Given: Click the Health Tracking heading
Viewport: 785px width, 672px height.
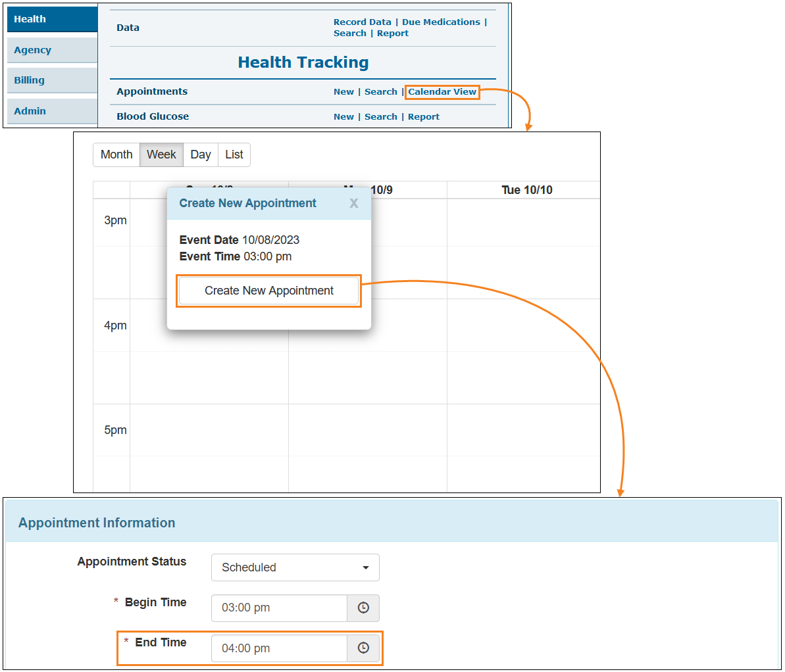Looking at the screenshot, I should point(303,62).
